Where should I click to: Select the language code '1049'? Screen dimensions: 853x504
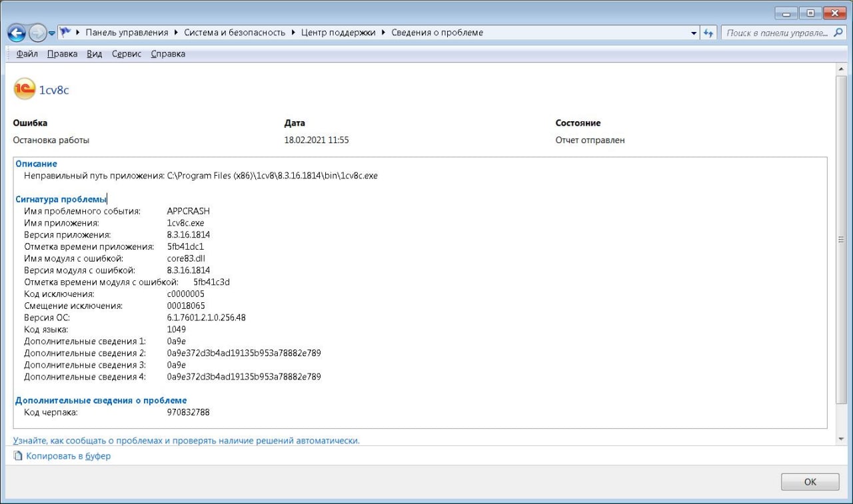pyautogui.click(x=177, y=330)
